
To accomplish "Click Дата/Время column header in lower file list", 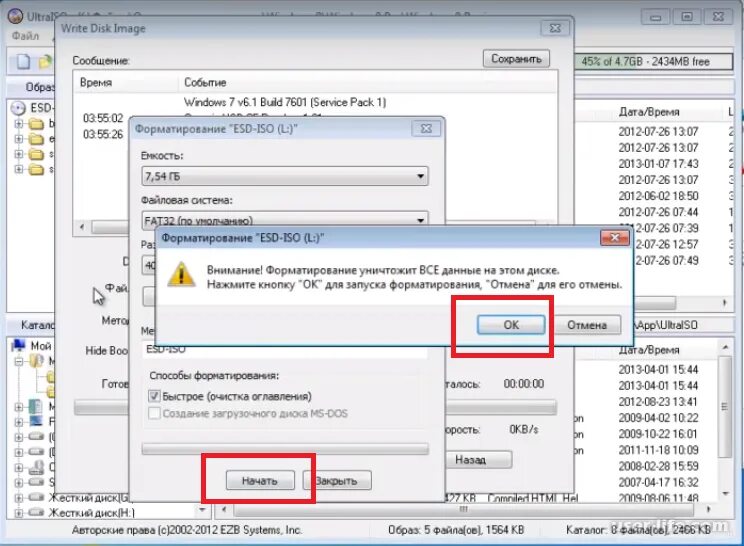I will click(x=649, y=350).
